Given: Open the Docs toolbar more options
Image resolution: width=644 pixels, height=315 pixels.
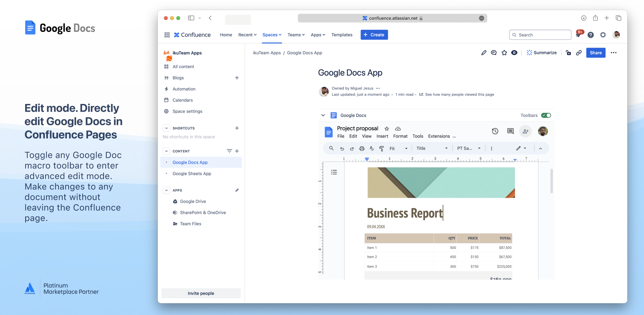Looking at the screenshot, I should (491, 148).
